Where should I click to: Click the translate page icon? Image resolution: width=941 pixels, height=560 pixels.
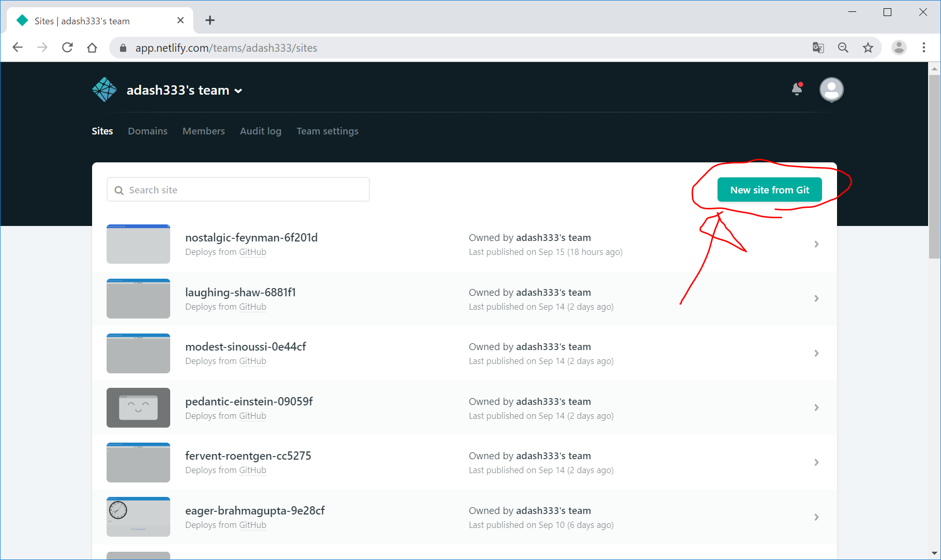[x=818, y=48]
